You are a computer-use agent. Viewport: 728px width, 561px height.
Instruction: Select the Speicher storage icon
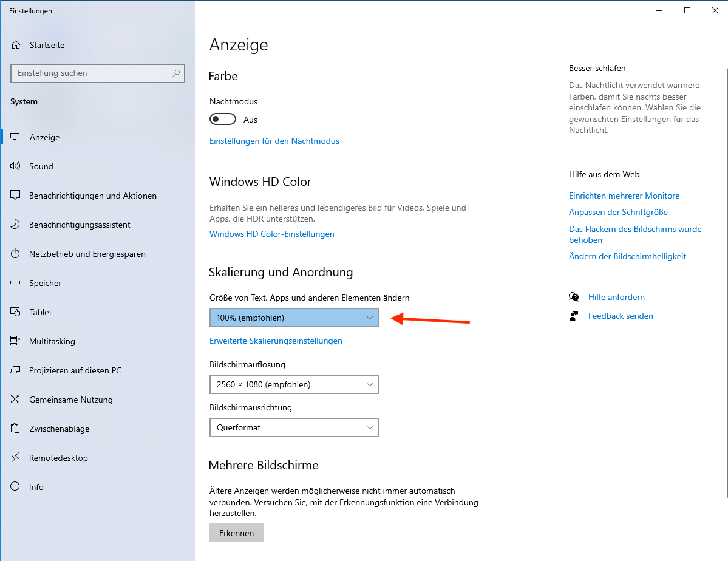[x=16, y=283]
